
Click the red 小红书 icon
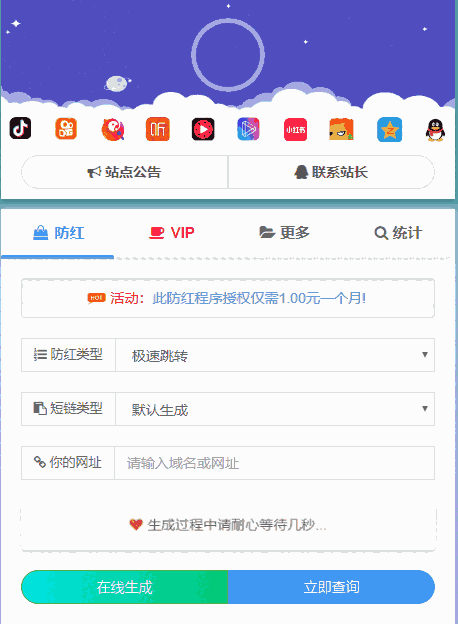click(295, 130)
